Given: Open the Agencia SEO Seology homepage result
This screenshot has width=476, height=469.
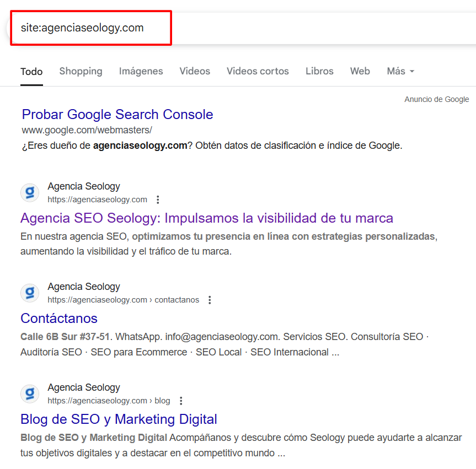Looking at the screenshot, I should pyautogui.click(x=206, y=218).
